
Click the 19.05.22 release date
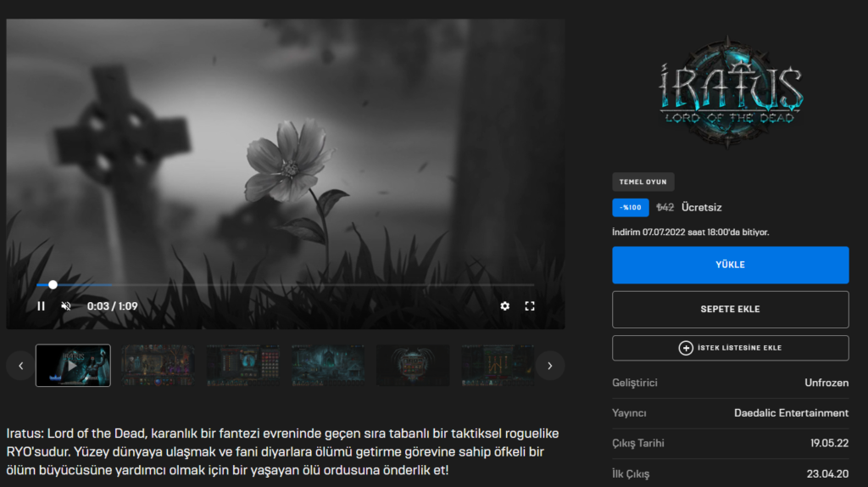tap(829, 443)
